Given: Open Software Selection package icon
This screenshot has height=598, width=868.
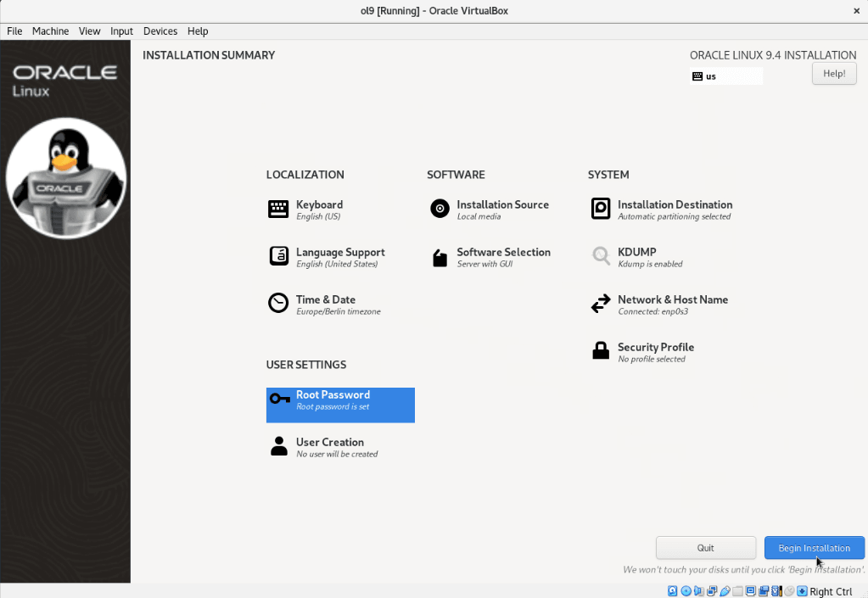Looking at the screenshot, I should tap(440, 258).
